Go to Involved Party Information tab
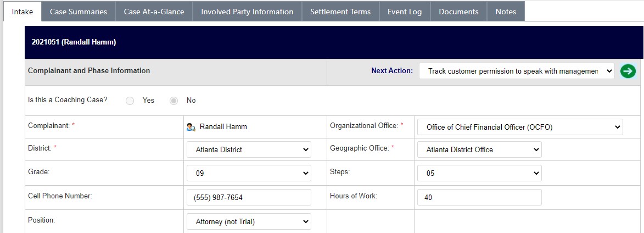Screen dimensions: 644x233 pyautogui.click(x=247, y=12)
